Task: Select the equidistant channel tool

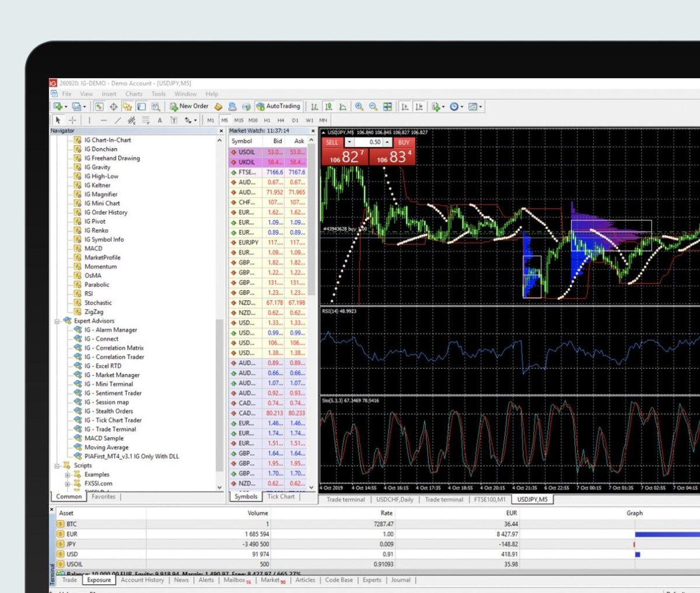Action: 132,120
